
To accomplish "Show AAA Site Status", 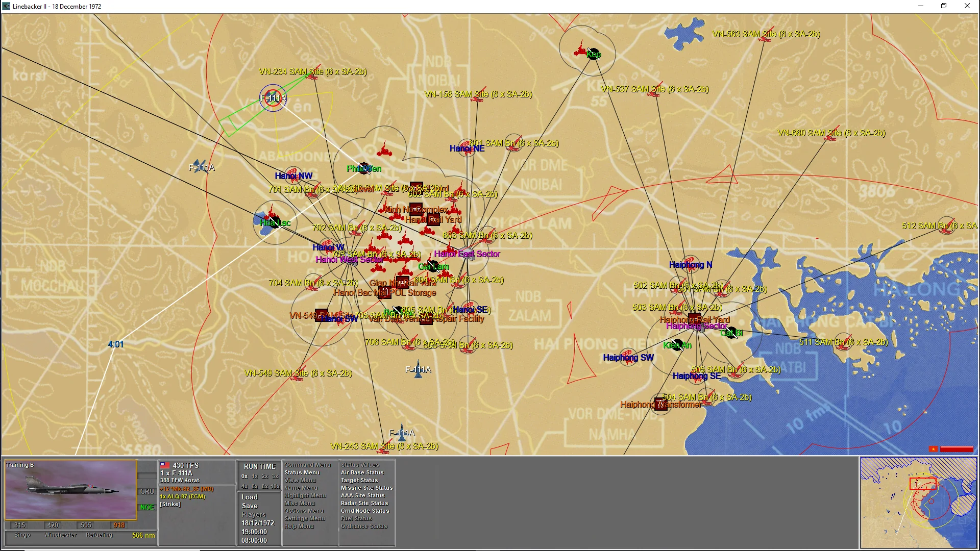I will coord(362,495).
